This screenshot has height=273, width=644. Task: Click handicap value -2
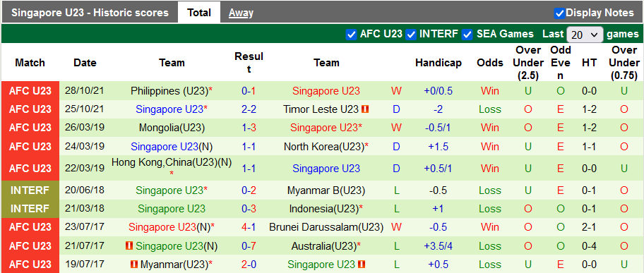[x=439, y=109]
